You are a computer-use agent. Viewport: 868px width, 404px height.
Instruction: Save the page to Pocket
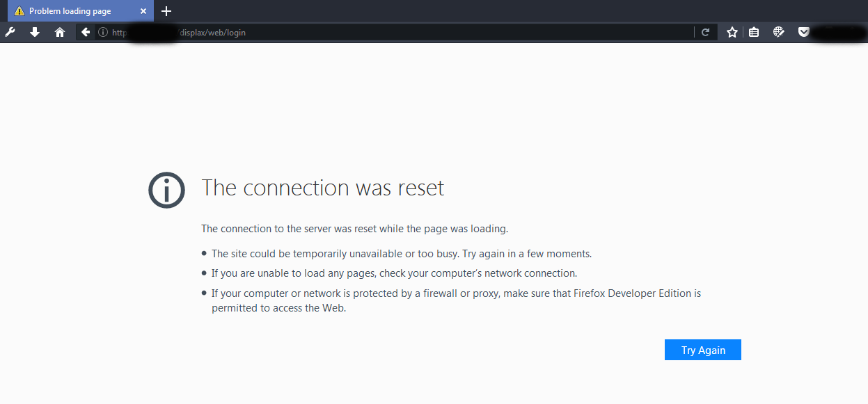803,32
